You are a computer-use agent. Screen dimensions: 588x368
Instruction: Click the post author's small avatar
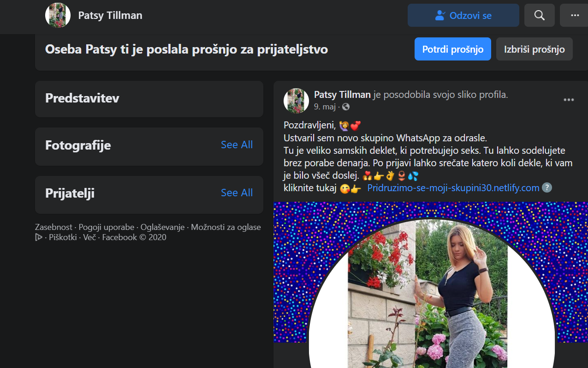[x=296, y=101]
